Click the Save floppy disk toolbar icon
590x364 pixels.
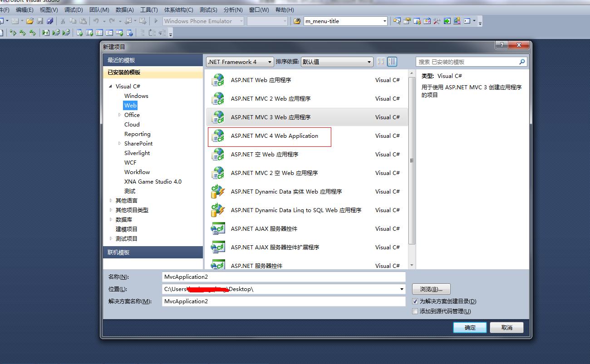pos(40,21)
